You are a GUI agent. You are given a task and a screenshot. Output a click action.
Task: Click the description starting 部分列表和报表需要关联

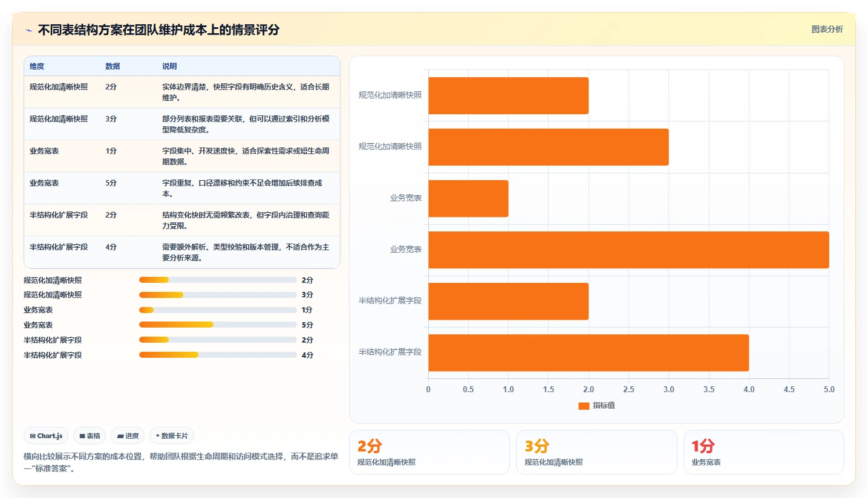(x=246, y=124)
